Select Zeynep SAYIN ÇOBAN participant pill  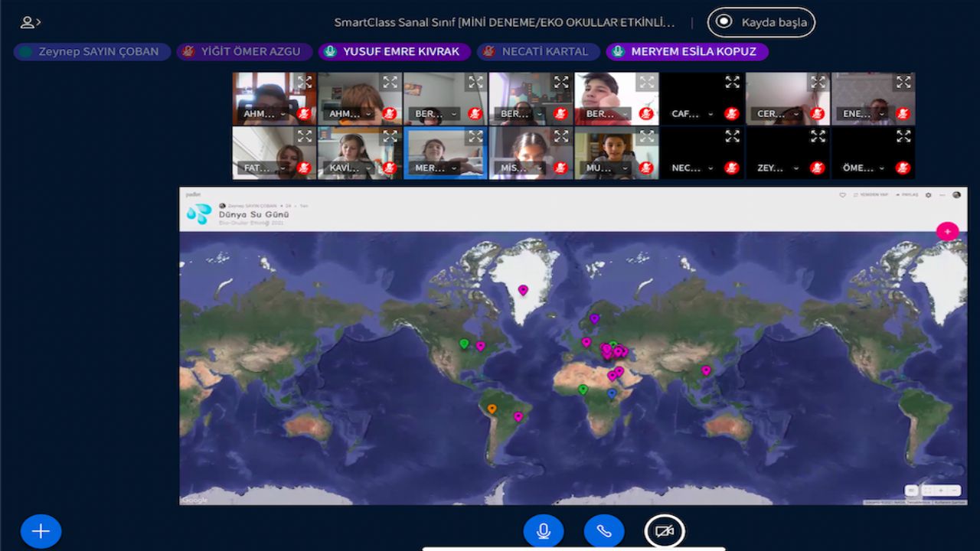pyautogui.click(x=92, y=51)
